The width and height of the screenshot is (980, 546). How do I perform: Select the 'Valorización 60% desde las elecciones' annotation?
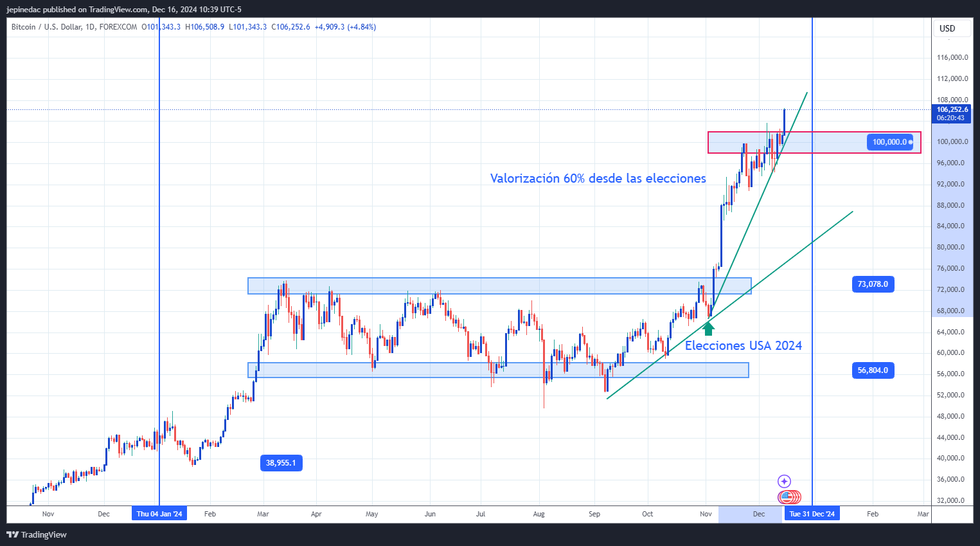[598, 179]
